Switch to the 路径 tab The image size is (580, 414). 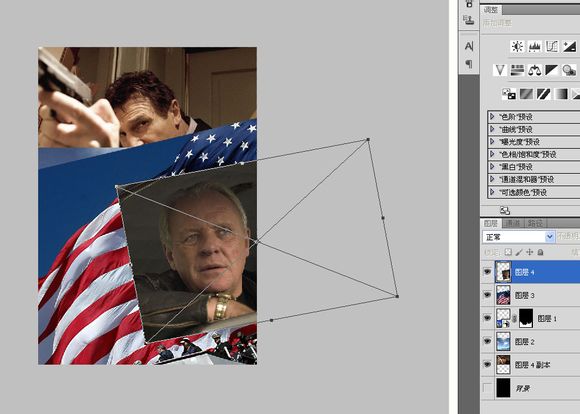coord(535,223)
